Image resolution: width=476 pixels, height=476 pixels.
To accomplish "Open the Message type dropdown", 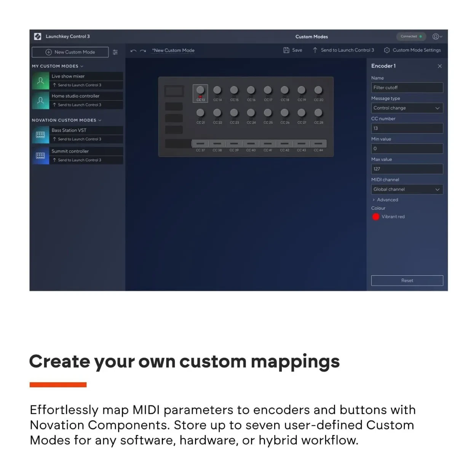I will tap(407, 108).
